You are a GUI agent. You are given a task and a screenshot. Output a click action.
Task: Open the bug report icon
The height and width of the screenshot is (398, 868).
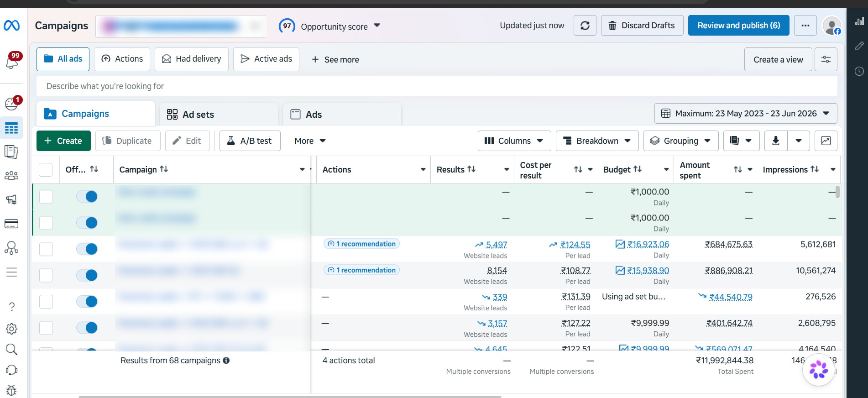point(11,390)
